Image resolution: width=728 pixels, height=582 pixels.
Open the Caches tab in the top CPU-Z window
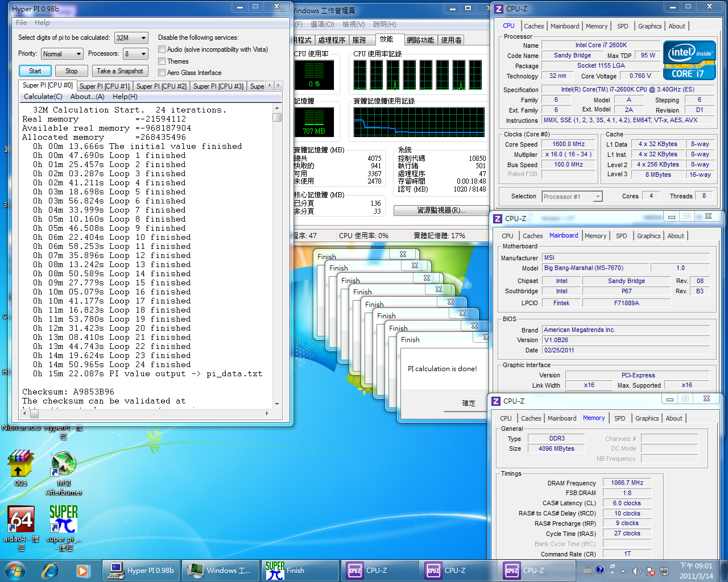[534, 26]
